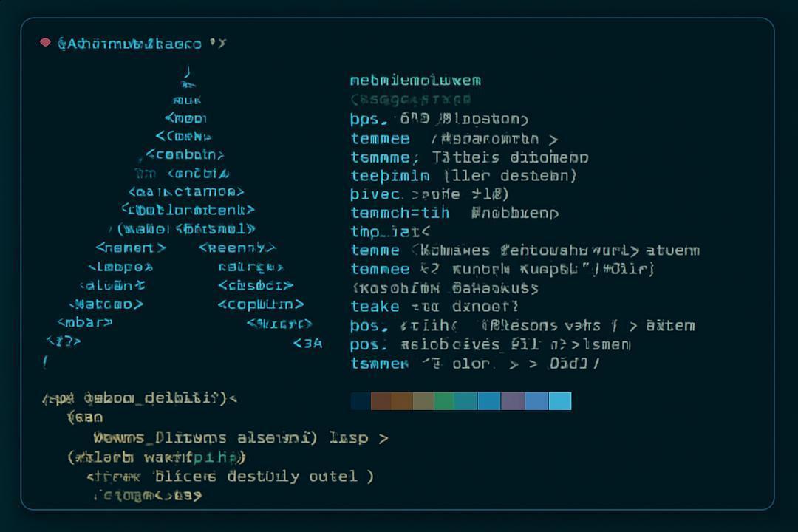Click the <mbar> node on left branch
The image size is (798, 532).
[x=85, y=323]
